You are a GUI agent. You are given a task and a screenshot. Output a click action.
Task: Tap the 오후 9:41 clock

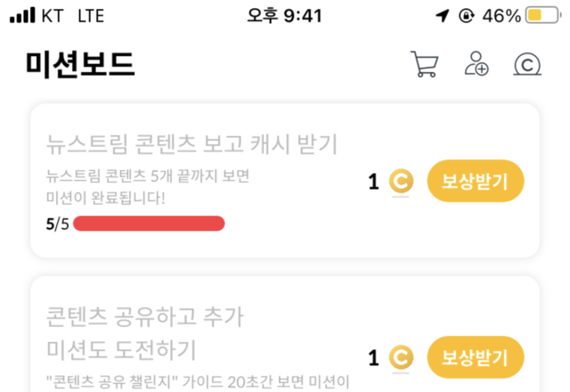click(x=285, y=16)
